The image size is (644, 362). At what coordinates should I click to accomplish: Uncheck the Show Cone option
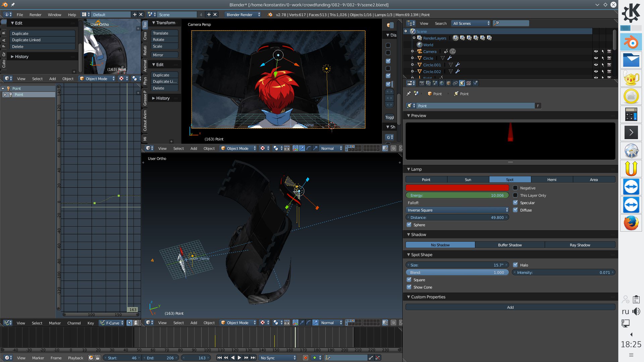[x=409, y=287]
